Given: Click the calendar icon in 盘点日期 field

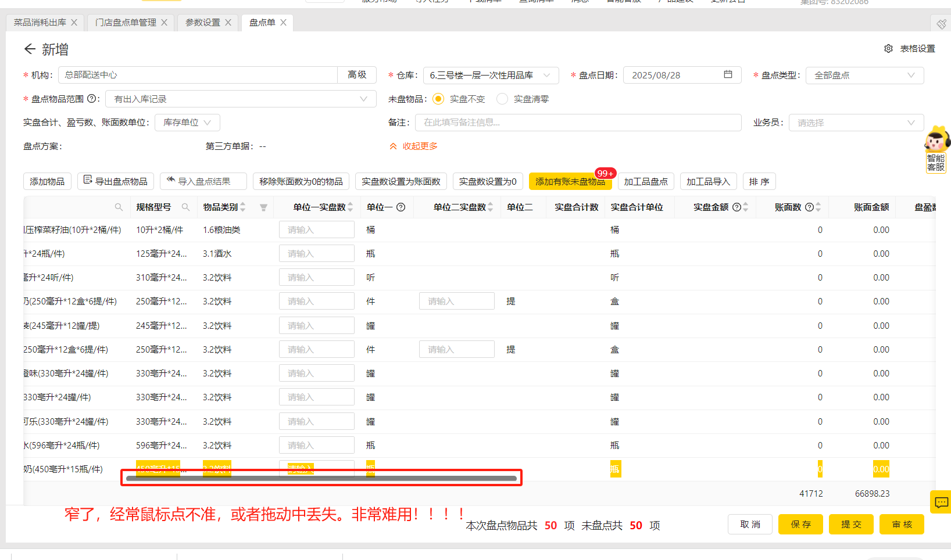Looking at the screenshot, I should click(728, 75).
